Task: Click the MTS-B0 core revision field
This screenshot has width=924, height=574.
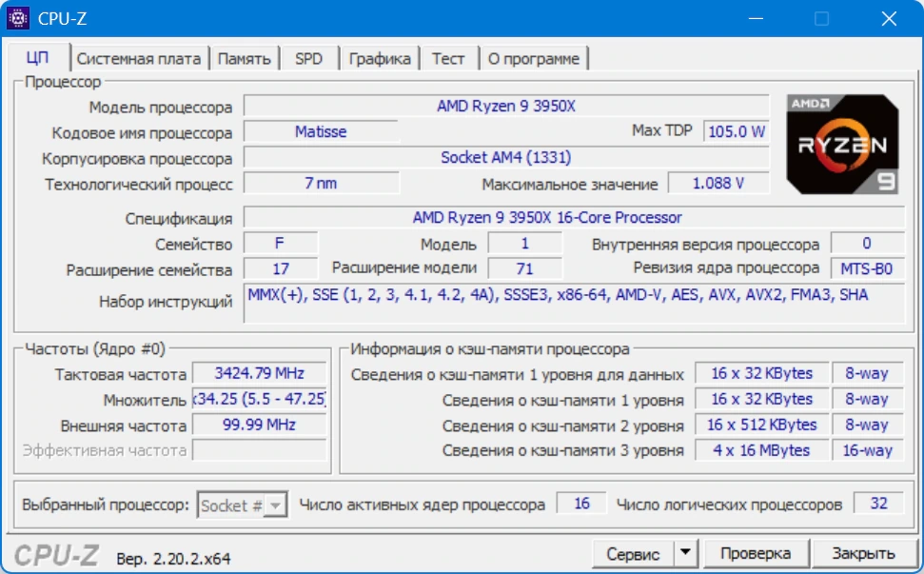Action: 868,268
